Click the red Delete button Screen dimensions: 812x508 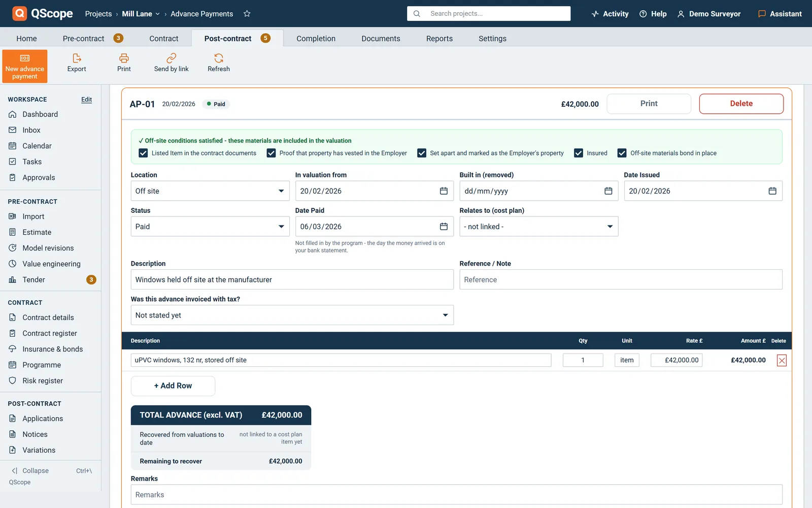[741, 104]
